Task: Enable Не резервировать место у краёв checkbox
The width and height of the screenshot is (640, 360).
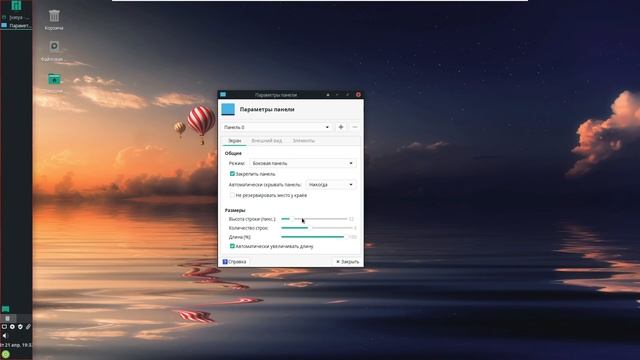Action: (232, 196)
